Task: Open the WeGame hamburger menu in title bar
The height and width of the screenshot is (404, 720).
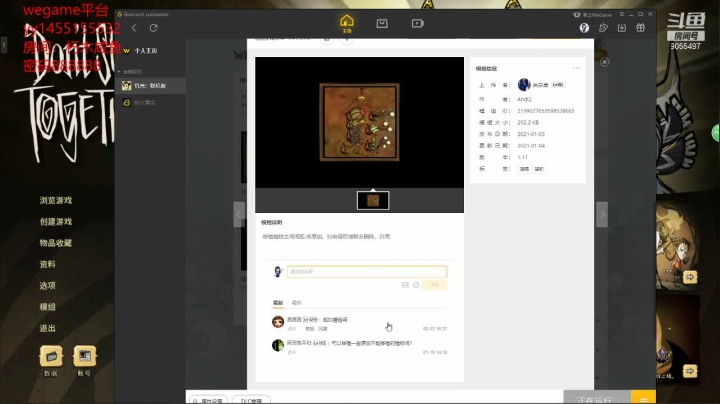Action: click(x=622, y=14)
